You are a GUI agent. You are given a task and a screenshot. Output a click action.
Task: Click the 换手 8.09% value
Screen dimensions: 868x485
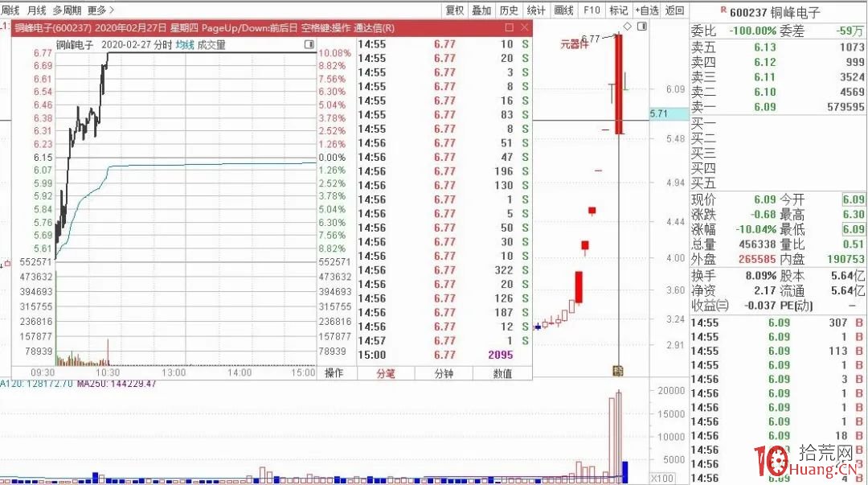click(x=760, y=276)
